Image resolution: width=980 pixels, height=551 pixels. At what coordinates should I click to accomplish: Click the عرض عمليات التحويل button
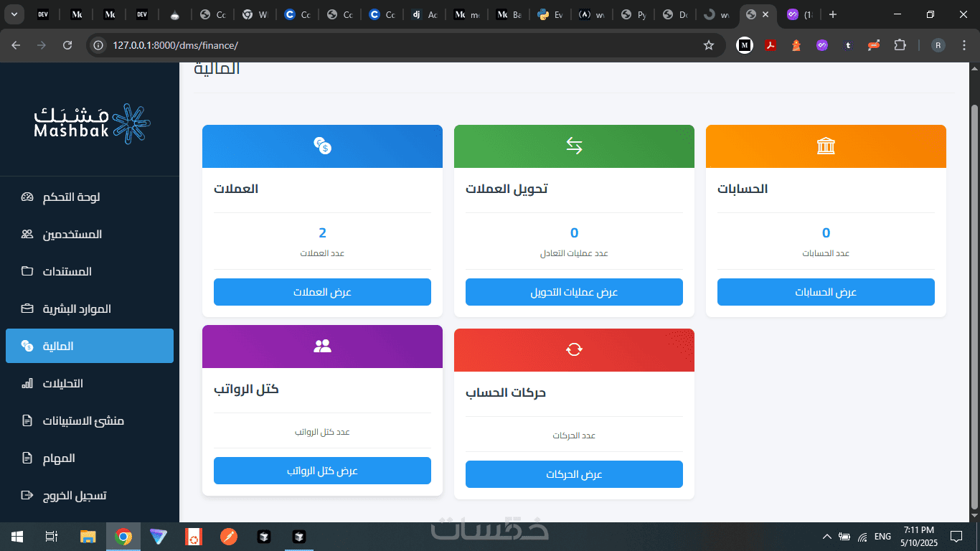click(574, 292)
